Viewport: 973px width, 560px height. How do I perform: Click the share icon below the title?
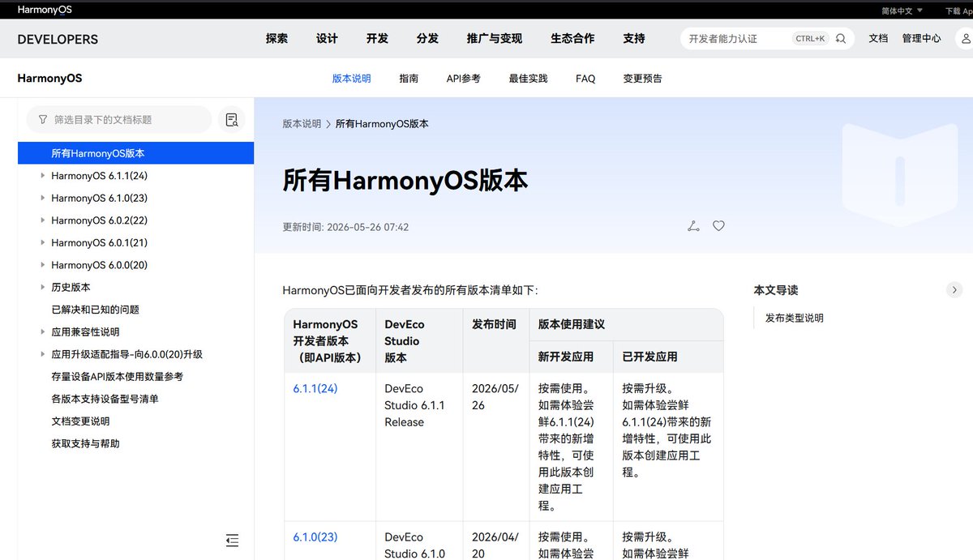pos(693,226)
